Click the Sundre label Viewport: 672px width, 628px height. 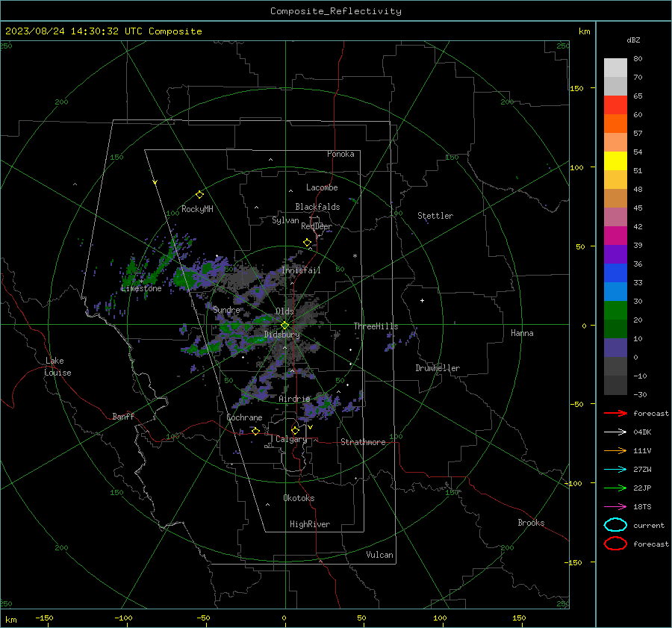tap(226, 310)
